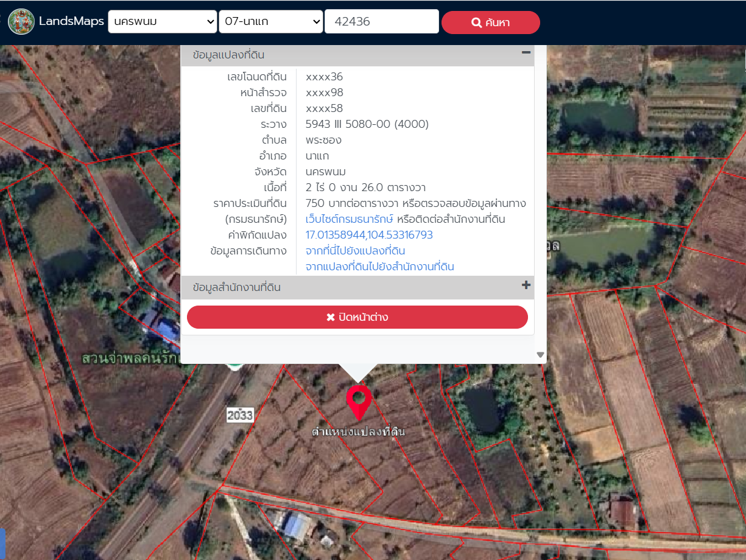
Task: Click the ข้อมูลแปลงที่ดิน panel header
Action: point(357,55)
